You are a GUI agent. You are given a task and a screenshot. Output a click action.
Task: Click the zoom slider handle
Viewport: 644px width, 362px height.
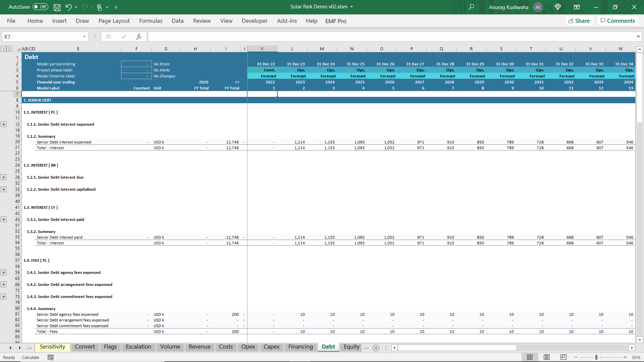pyautogui.click(x=596, y=357)
